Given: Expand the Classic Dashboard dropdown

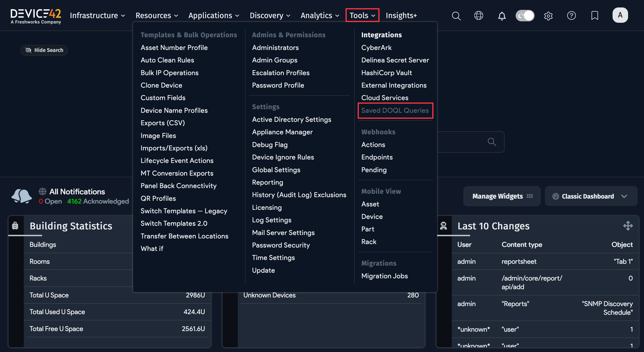Looking at the screenshot, I should [624, 196].
